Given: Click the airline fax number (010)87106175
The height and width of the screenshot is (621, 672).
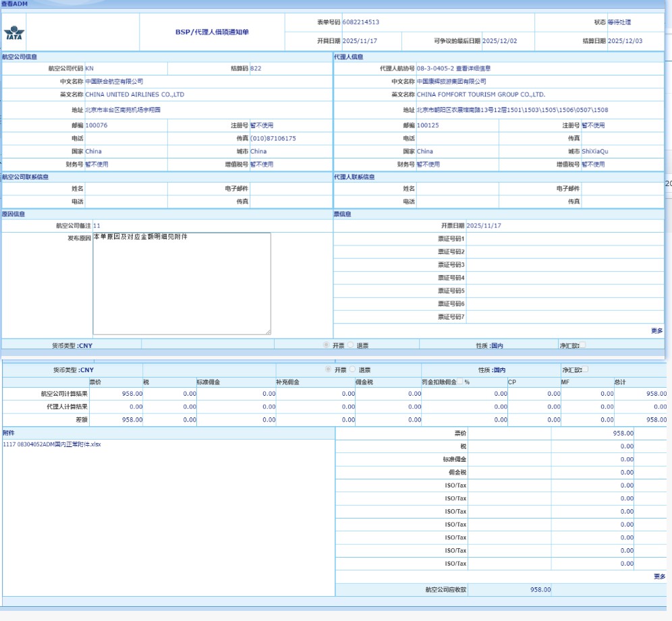Looking at the screenshot, I should point(273,138).
